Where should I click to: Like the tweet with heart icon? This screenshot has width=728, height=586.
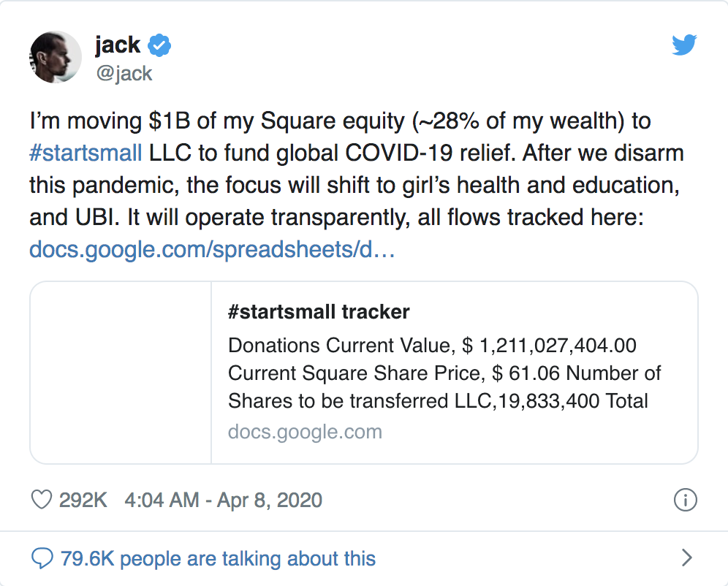(x=42, y=500)
